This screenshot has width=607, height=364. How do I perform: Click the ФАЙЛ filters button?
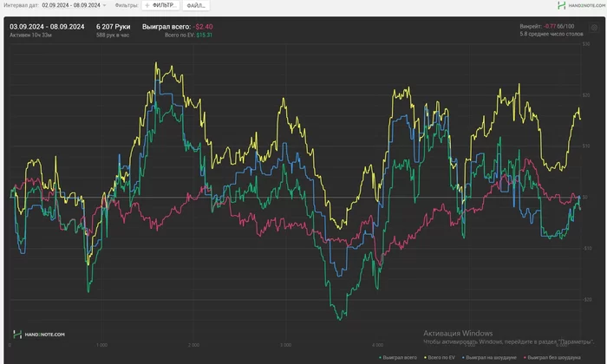(196, 5)
